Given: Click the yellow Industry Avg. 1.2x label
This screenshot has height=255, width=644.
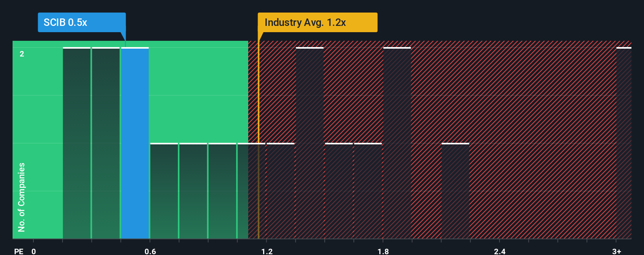Looking at the screenshot, I should [x=317, y=22].
